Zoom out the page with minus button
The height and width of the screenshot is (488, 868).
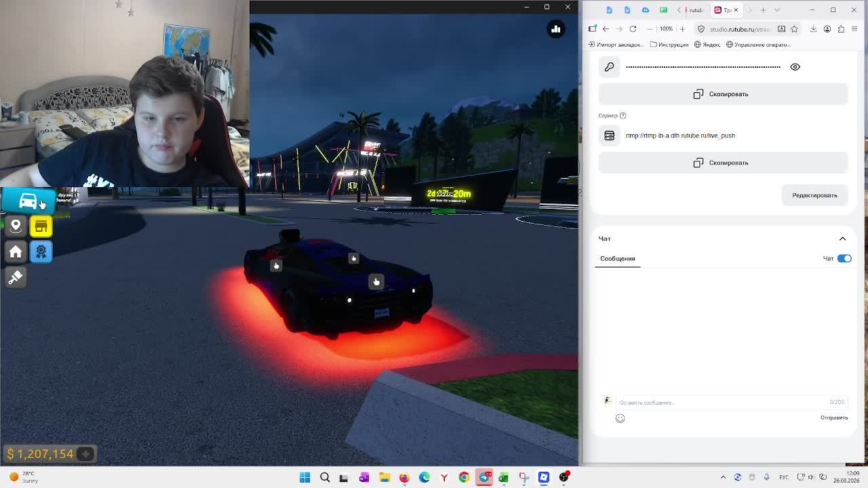pos(650,29)
